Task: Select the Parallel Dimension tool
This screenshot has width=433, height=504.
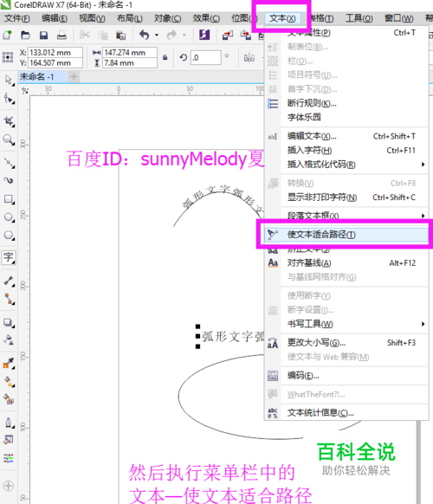Action: 9,281
